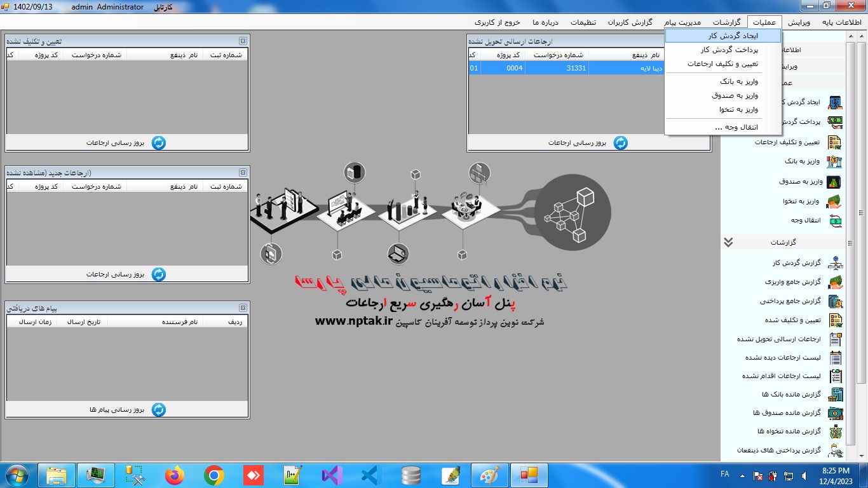Launch Google Chrome from the taskbar
868x488 pixels.
(x=214, y=475)
